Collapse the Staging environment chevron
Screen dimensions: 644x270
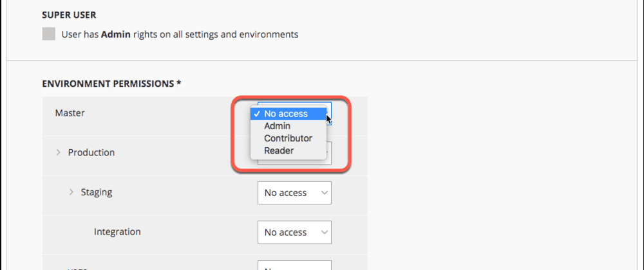71,192
